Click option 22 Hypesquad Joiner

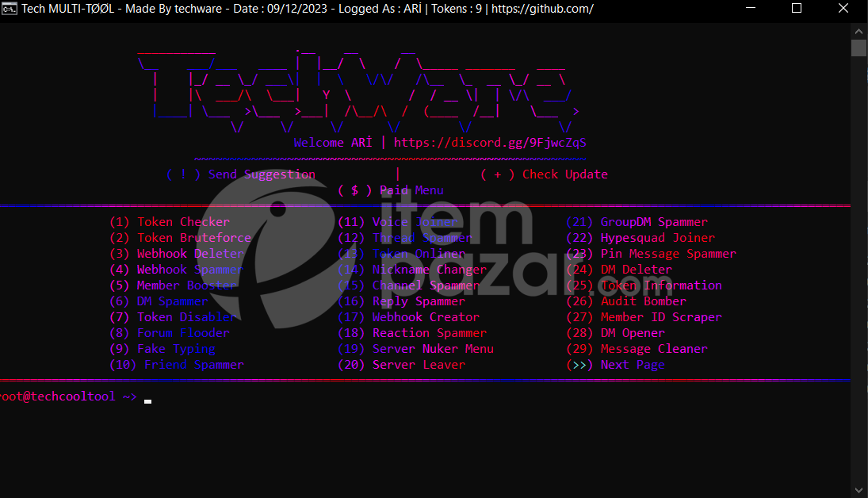[x=640, y=238]
